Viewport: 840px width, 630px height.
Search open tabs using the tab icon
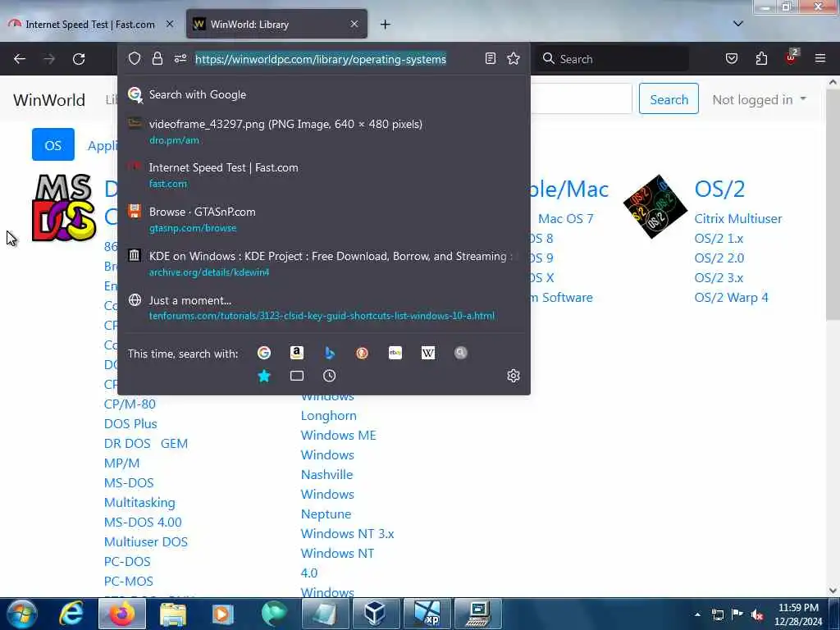pos(297,376)
